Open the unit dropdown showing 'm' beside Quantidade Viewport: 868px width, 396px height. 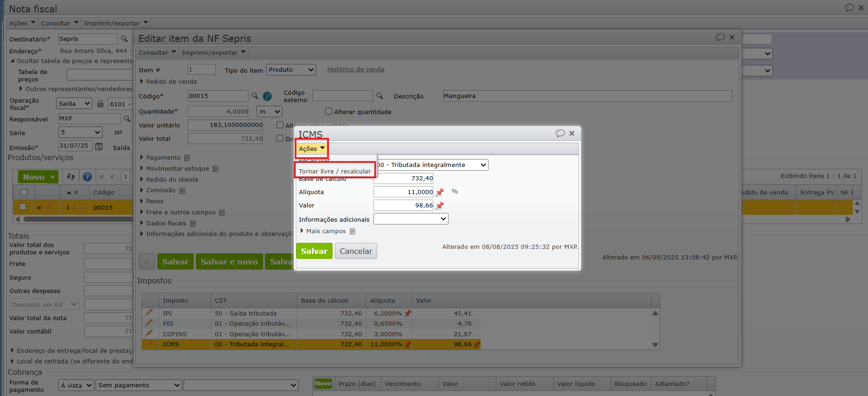coord(270,112)
